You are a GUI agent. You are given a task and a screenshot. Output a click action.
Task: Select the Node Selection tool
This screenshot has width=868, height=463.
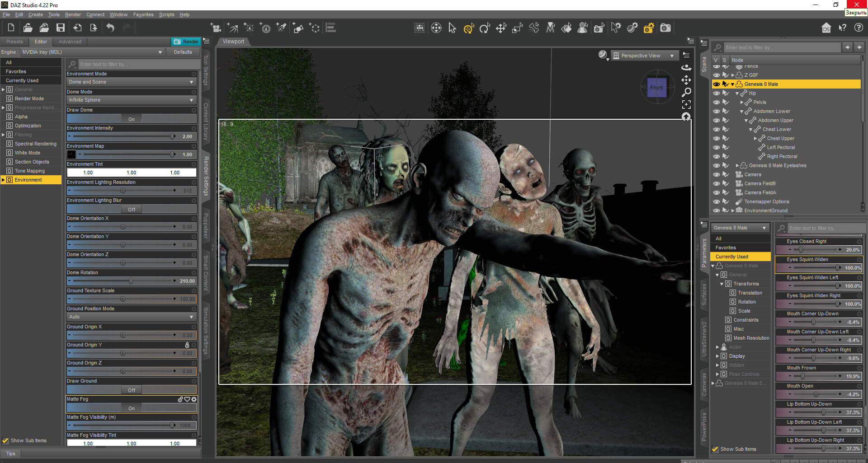click(452, 28)
